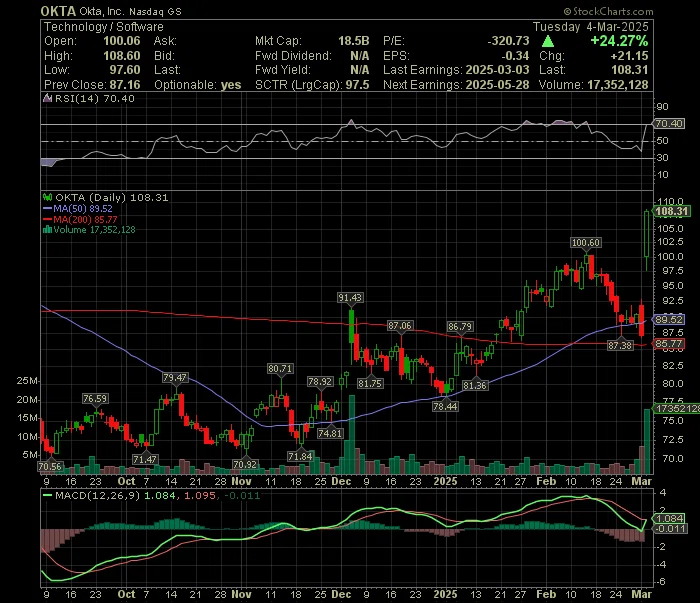Click the OKTA (Daily) candlestick legend icon
The width and height of the screenshot is (700, 603).
coord(47,197)
